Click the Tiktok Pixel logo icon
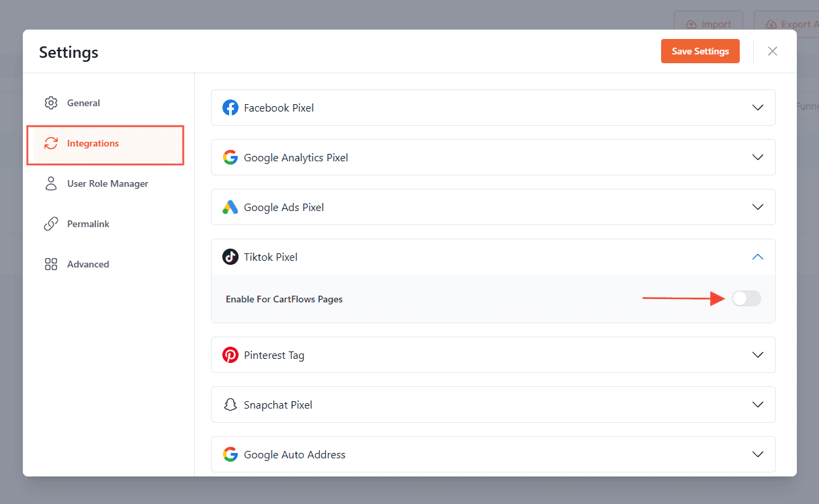The width and height of the screenshot is (819, 504). tap(230, 257)
